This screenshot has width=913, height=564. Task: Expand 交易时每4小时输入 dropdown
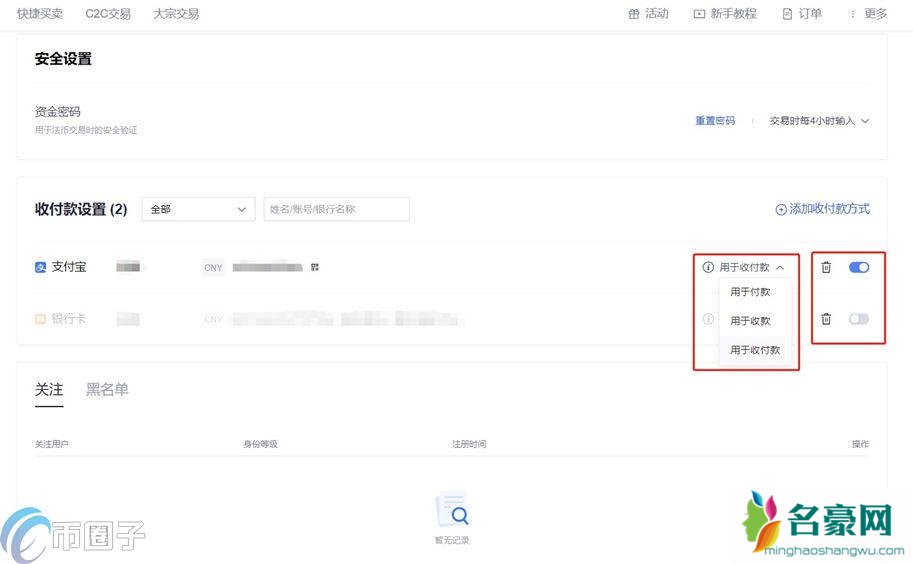(x=819, y=120)
